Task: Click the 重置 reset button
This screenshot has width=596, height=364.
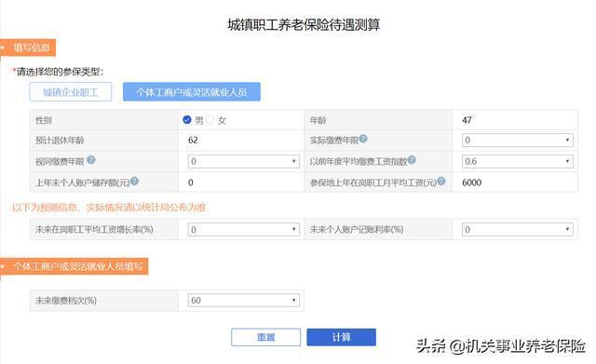Action: (265, 337)
